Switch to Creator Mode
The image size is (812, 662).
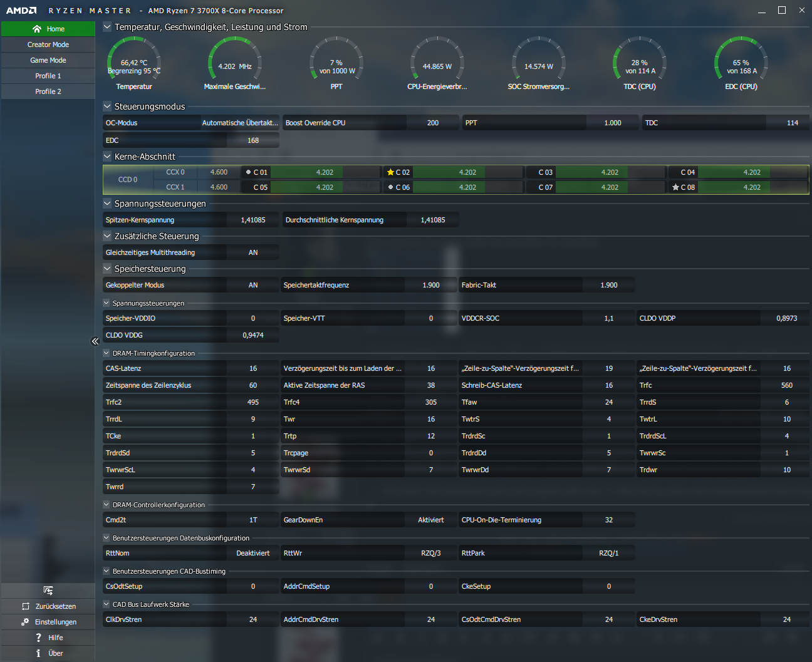pyautogui.click(x=48, y=44)
